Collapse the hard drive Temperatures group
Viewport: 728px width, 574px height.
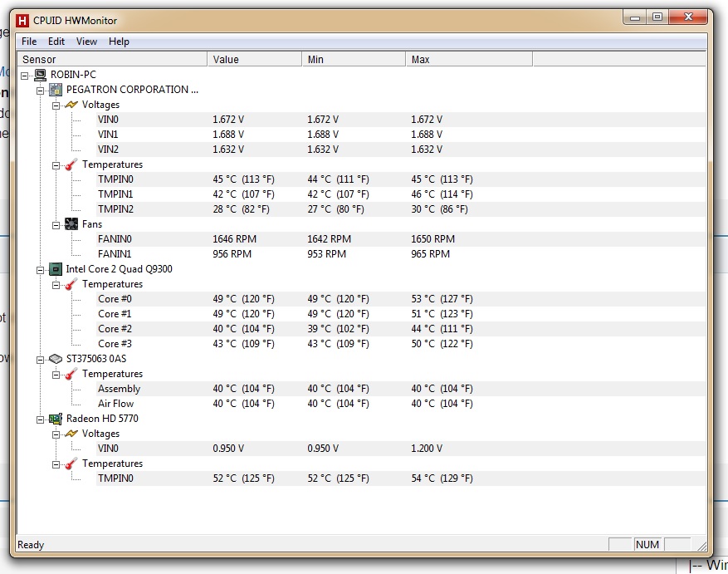56,375
